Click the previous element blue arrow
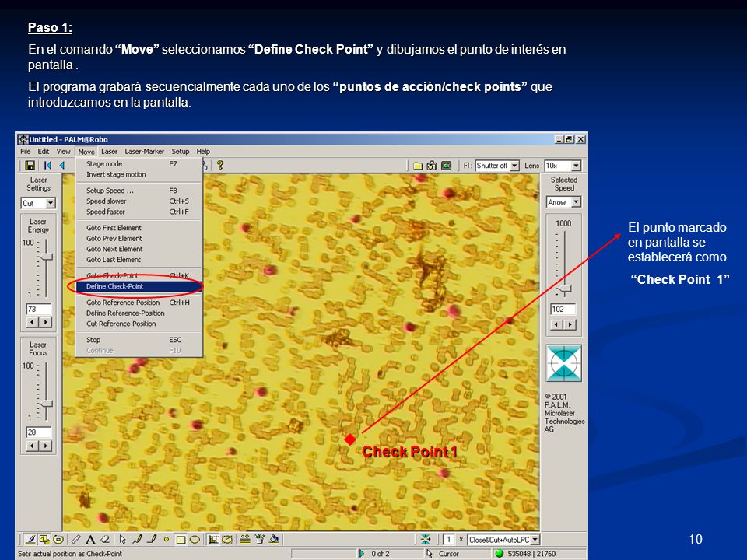The image size is (747, 560). coord(62,165)
